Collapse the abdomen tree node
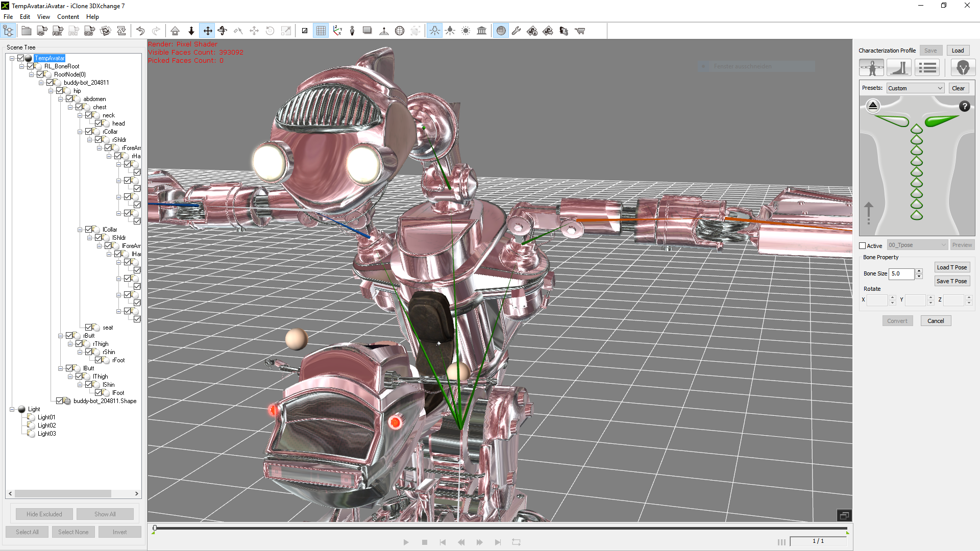This screenshot has height=551, width=980. (60, 99)
